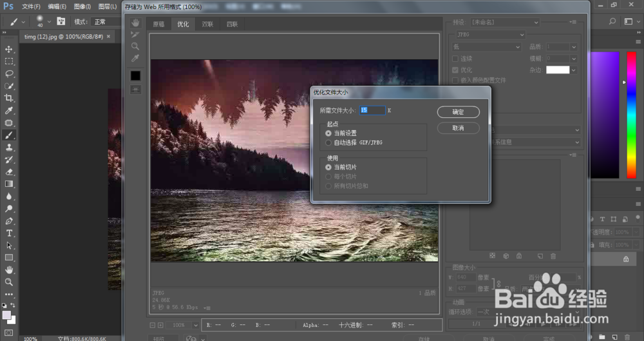Viewport: 644px width, 341px height.
Task: Switch to the 优化 tab
Action: 183,24
